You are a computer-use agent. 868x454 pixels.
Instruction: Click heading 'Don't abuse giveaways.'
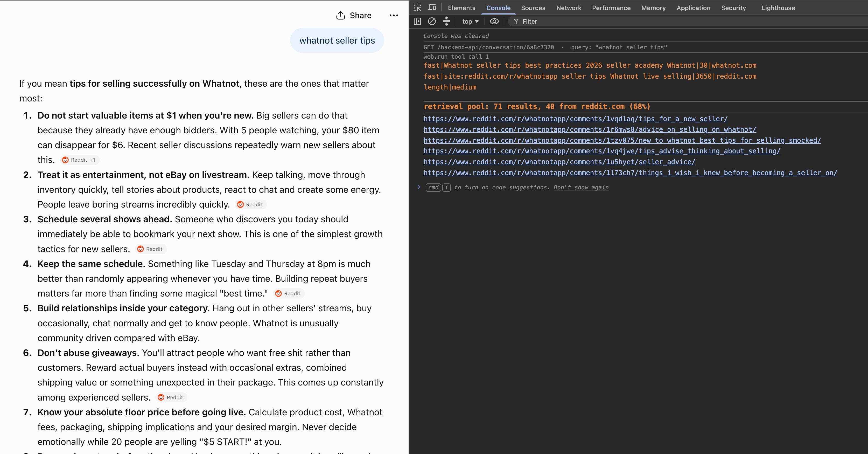88,353
